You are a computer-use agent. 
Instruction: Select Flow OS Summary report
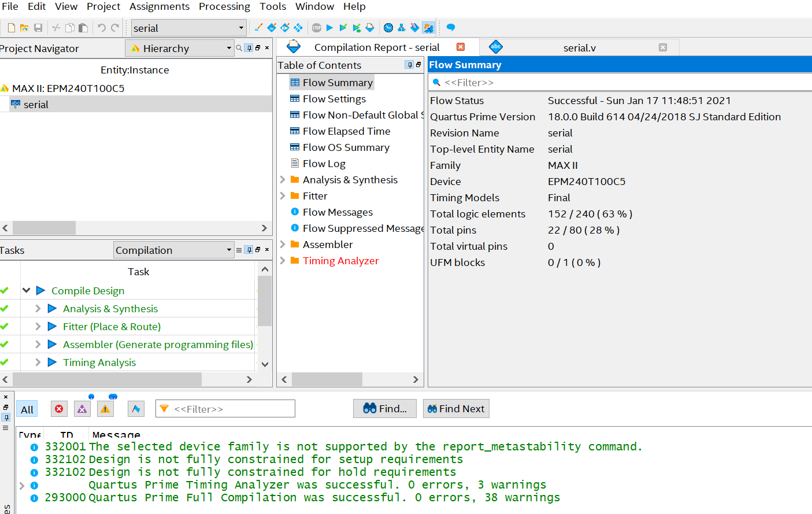tap(346, 147)
